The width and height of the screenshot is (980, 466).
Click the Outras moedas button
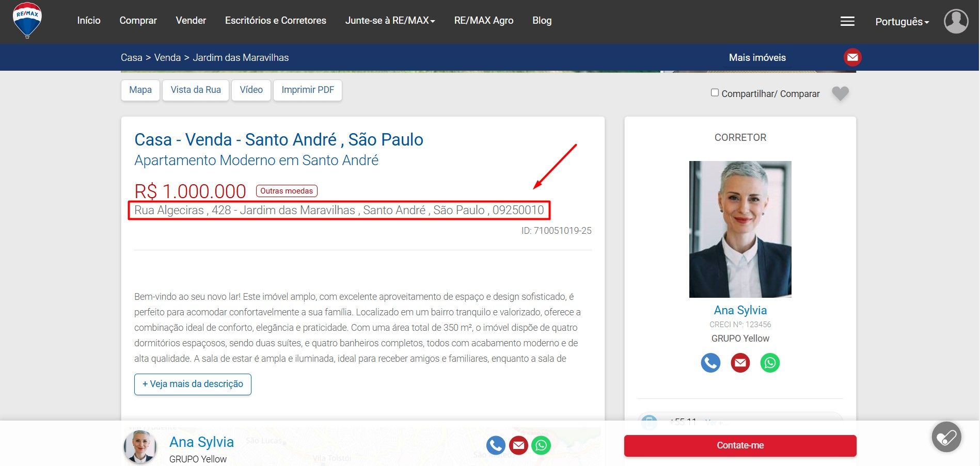coord(287,191)
